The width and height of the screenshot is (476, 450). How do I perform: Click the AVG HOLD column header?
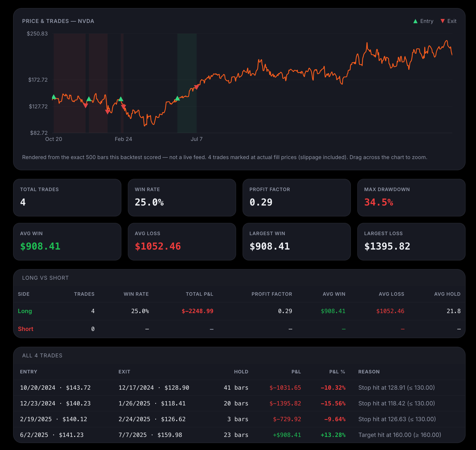pyautogui.click(x=447, y=294)
